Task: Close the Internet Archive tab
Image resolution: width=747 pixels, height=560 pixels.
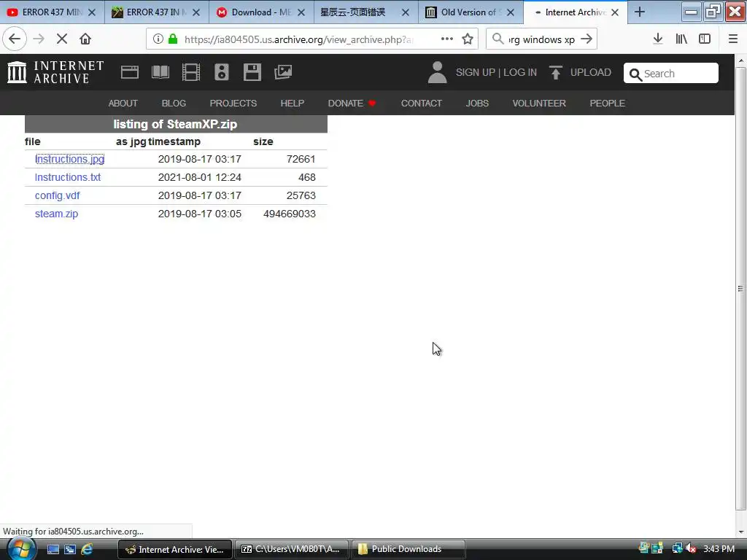Action: [x=615, y=12]
